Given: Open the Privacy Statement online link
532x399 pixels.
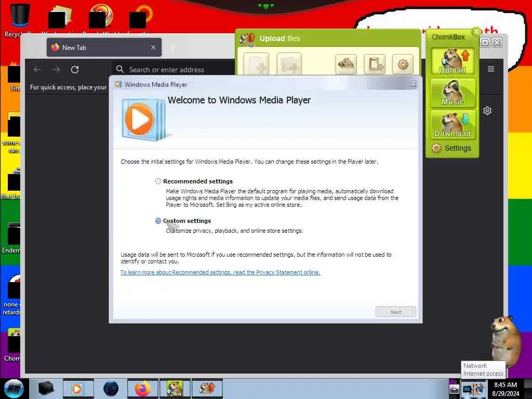Looking at the screenshot, I should 220,272.
